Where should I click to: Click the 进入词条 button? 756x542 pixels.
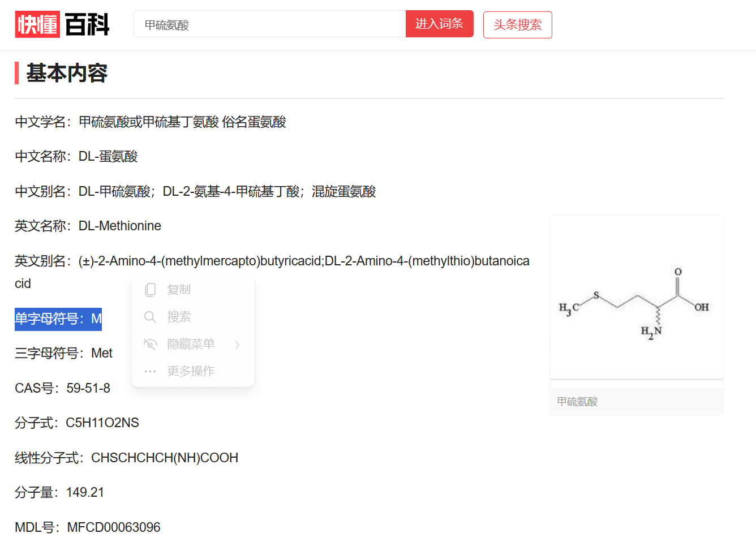439,24
